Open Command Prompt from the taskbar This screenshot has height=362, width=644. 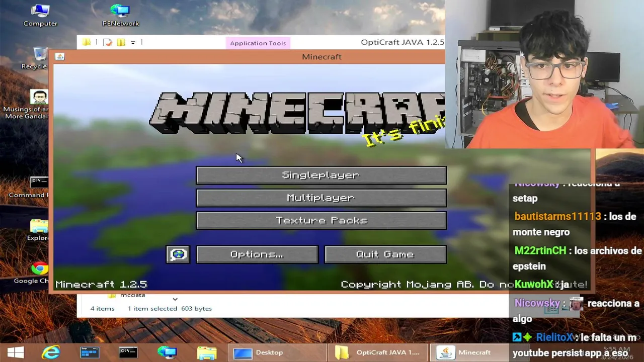[x=128, y=352]
